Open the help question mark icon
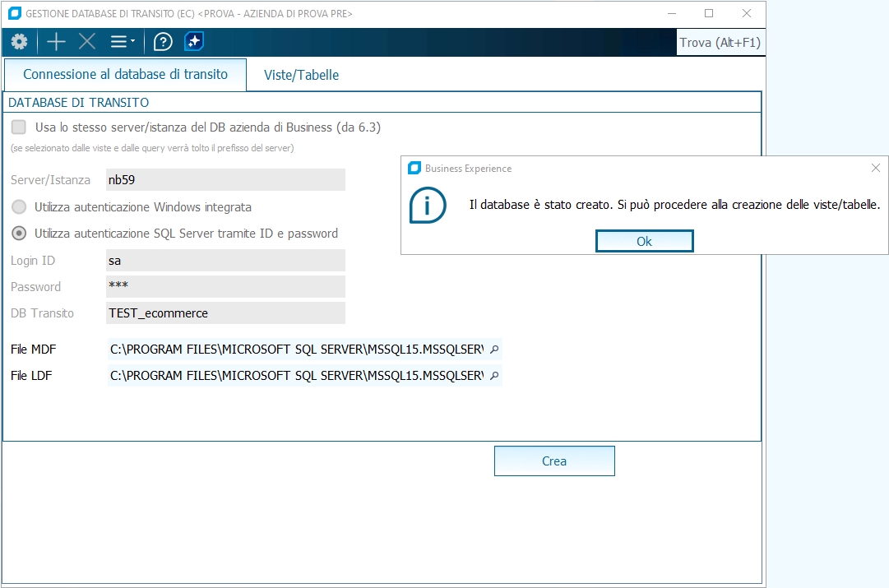 point(163,41)
